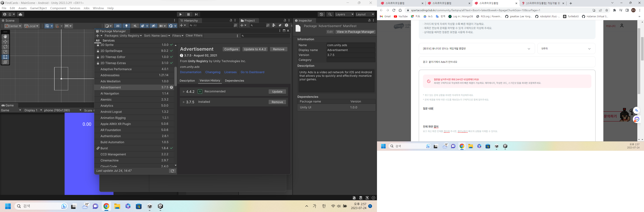The image size is (644, 212).
Task: Switch to Dependencies tab
Action: pos(234,81)
